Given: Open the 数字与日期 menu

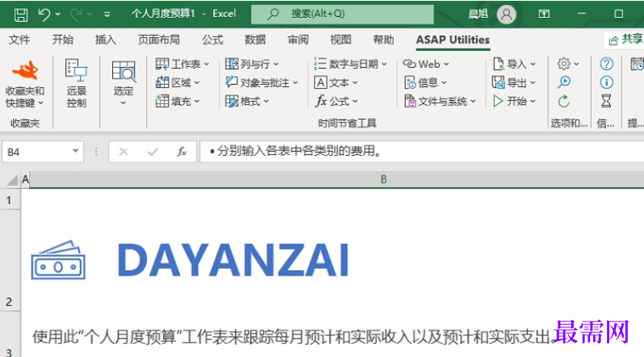Looking at the screenshot, I should pyautogui.click(x=350, y=64).
